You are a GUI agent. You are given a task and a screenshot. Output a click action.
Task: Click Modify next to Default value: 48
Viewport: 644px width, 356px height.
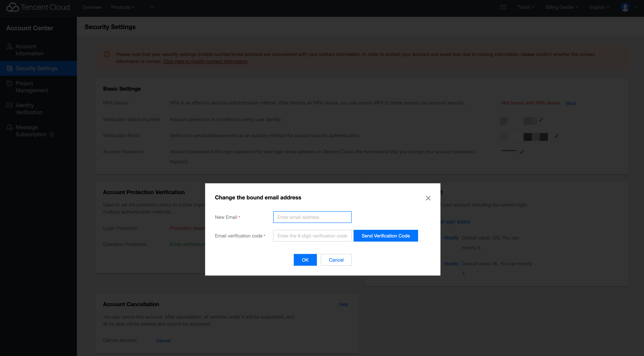(x=451, y=264)
